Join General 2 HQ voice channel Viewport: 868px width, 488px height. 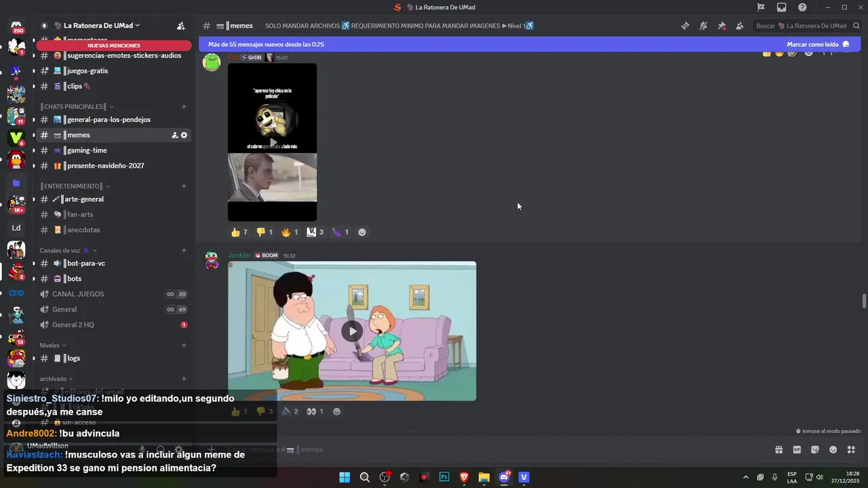coord(114,325)
